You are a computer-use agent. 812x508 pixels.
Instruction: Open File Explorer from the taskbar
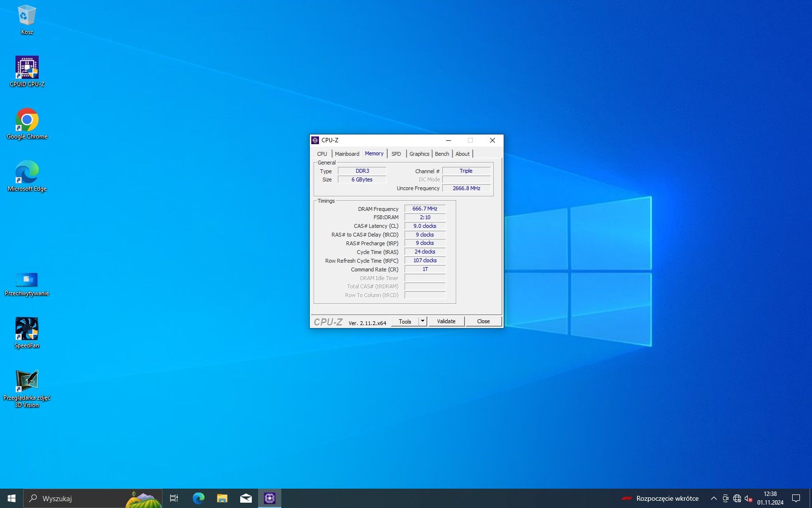pyautogui.click(x=222, y=498)
